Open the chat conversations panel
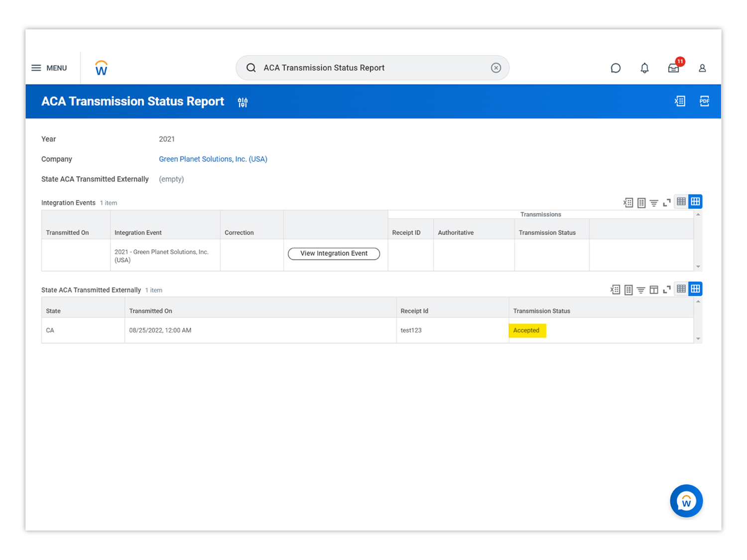 pos(616,68)
